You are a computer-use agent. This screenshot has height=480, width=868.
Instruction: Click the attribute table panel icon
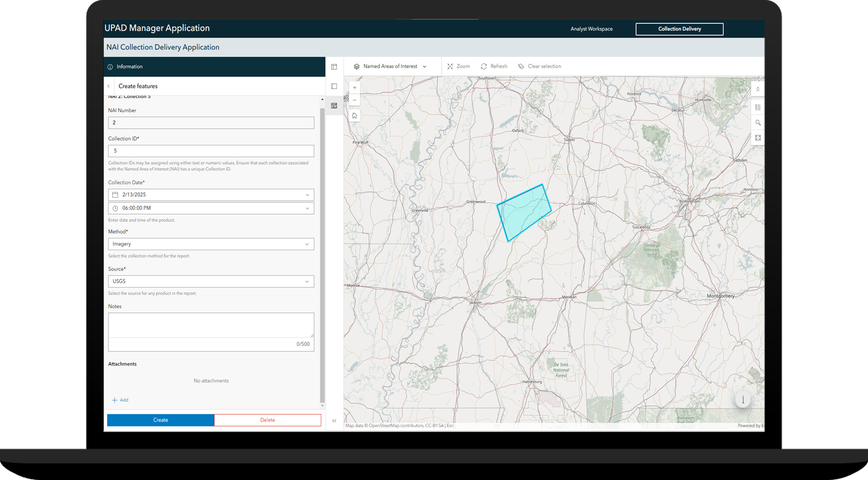[x=334, y=66]
